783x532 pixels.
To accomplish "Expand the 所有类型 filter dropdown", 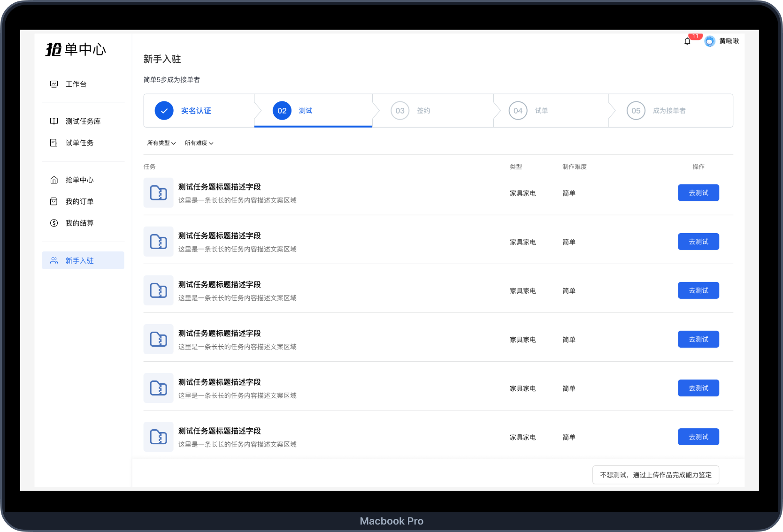I will (161, 143).
